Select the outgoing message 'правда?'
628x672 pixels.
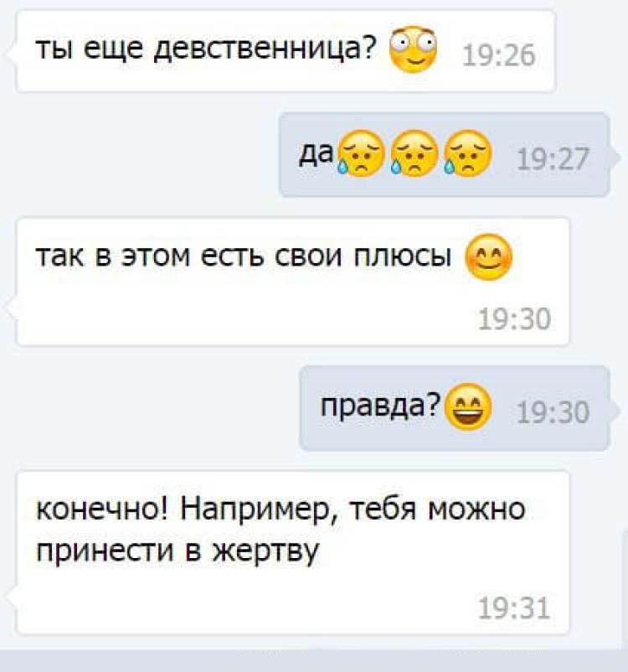click(x=455, y=408)
